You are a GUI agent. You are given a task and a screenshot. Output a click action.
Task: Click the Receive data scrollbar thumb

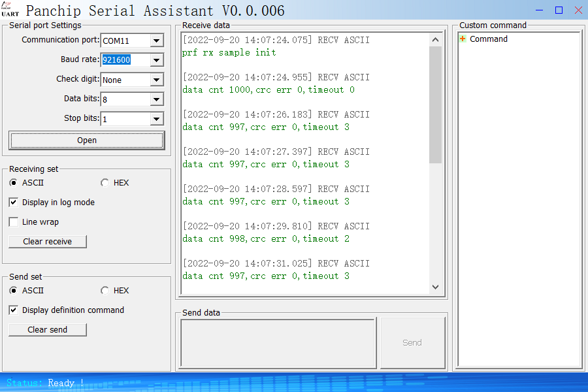click(435, 105)
